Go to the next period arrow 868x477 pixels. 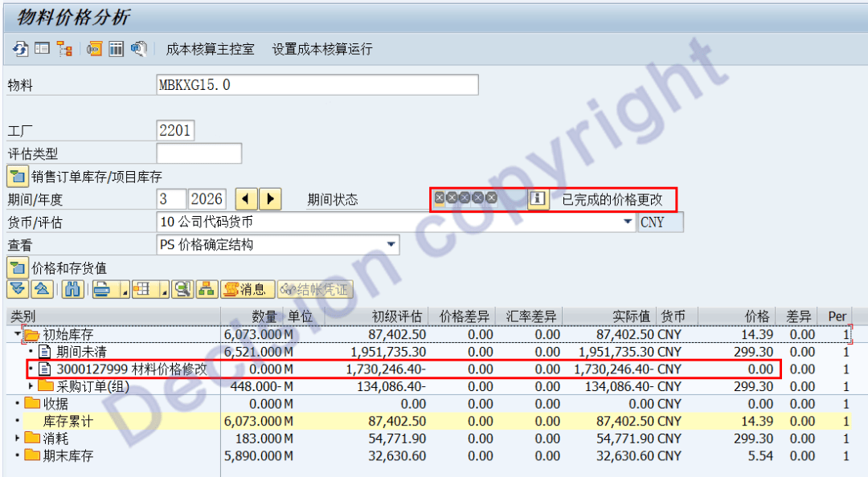coord(270,199)
